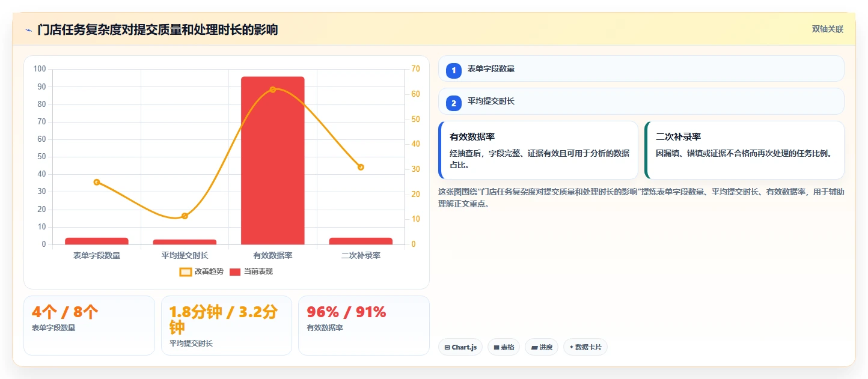Click the 数据卡片 tag
The height and width of the screenshot is (379, 868).
click(585, 347)
